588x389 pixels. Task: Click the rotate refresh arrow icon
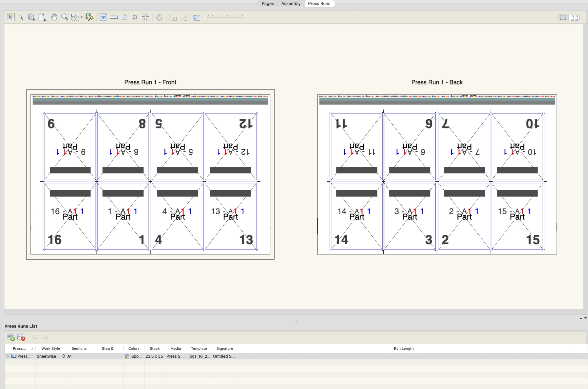[x=159, y=17]
